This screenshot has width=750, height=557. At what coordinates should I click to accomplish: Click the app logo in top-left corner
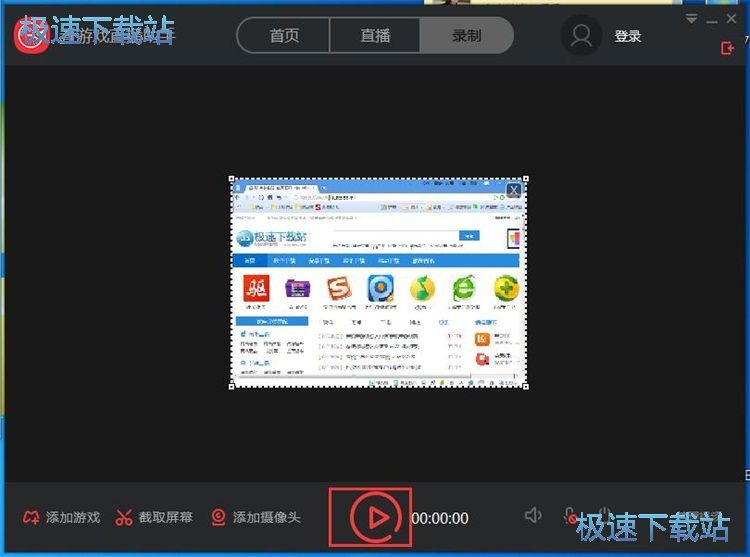tap(30, 35)
